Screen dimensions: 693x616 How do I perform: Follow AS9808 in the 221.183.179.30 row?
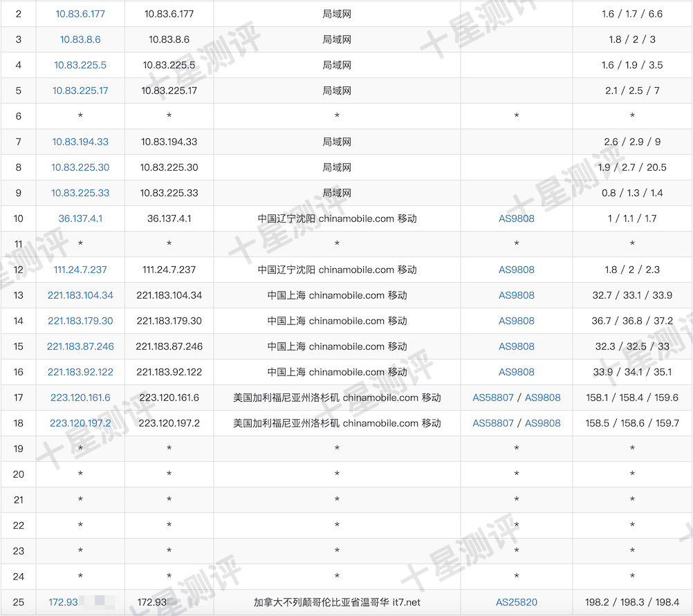[516, 321]
